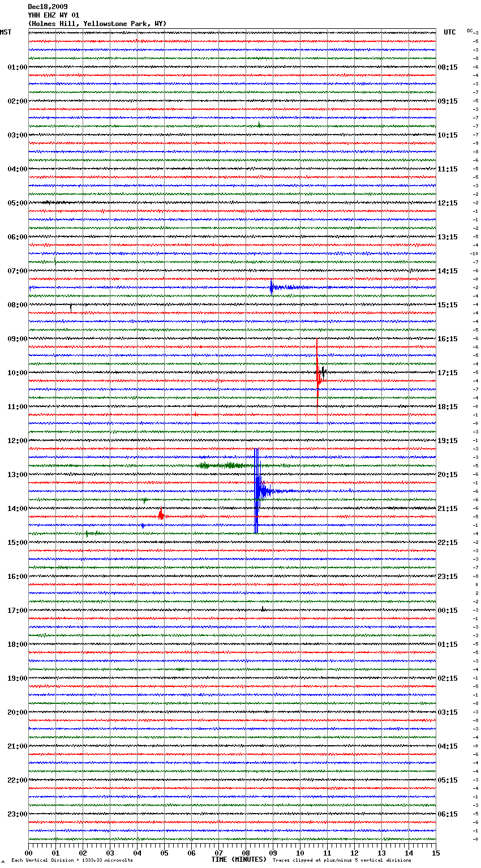Select the 18:00 MST row label
Image resolution: width=481 pixels, height=868 pixels.
pos(18,644)
